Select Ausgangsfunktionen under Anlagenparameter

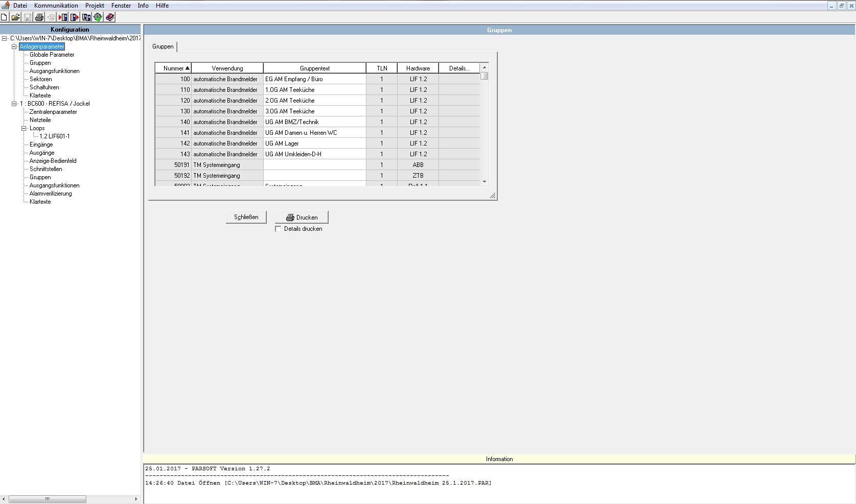click(x=55, y=71)
